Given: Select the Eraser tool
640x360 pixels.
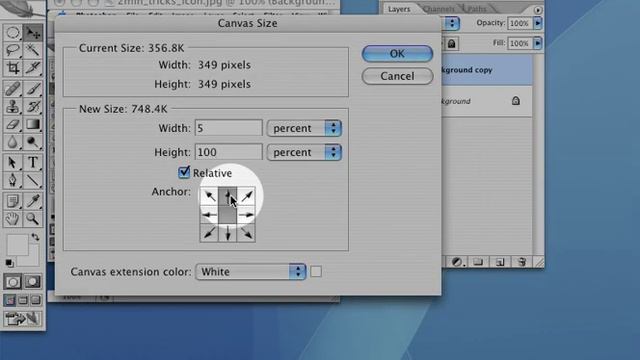Looking at the screenshot, I should coord(13,124).
